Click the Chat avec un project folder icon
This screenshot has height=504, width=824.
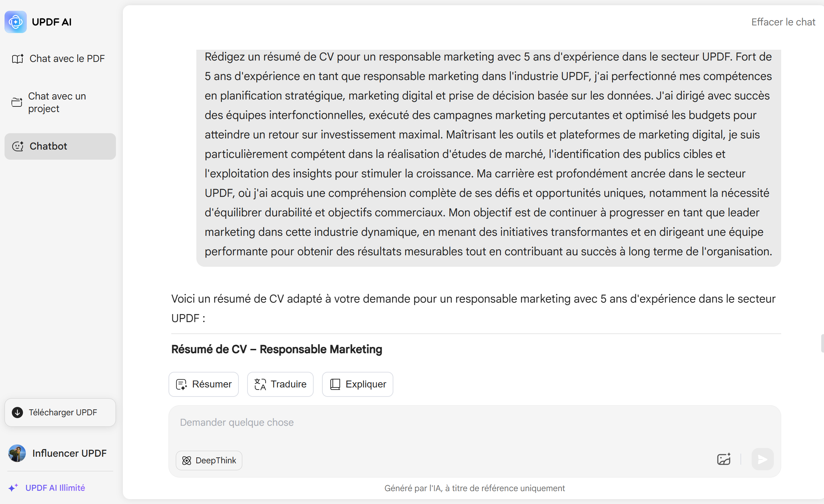point(17,102)
